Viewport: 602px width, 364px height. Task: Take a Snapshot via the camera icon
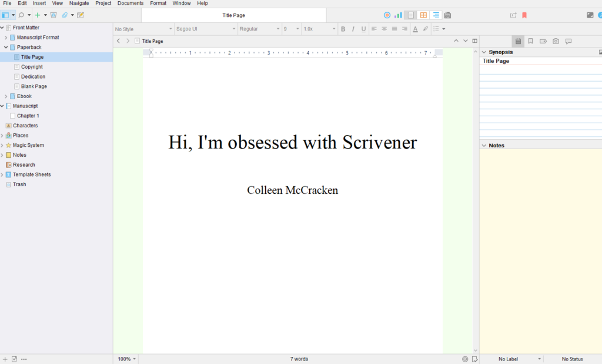pyautogui.click(x=555, y=41)
